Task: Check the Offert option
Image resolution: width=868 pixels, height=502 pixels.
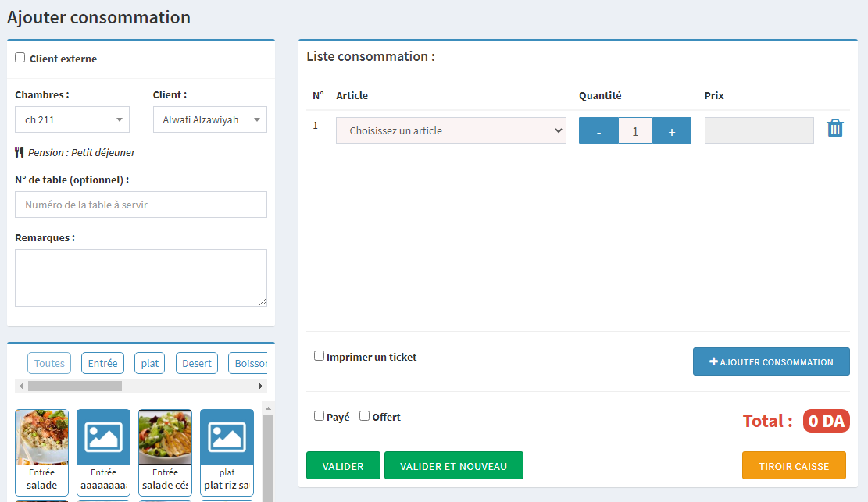Action: pos(364,416)
